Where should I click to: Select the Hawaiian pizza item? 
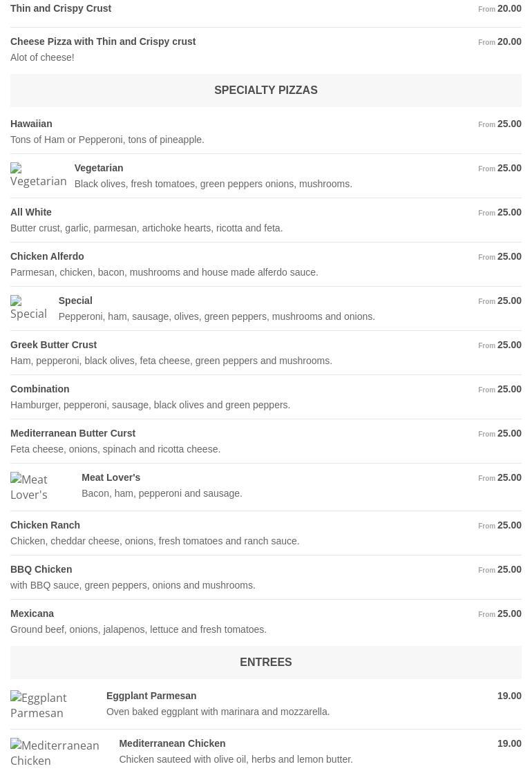[31, 124]
